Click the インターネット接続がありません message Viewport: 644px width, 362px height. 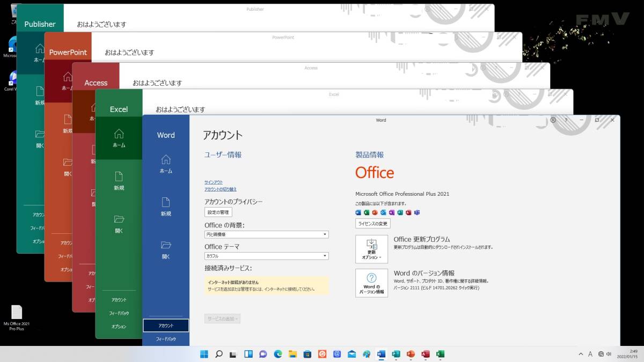tap(233, 282)
